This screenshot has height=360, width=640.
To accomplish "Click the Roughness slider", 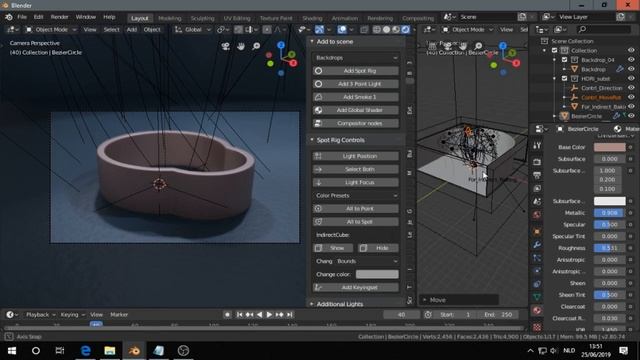I will pos(609,248).
